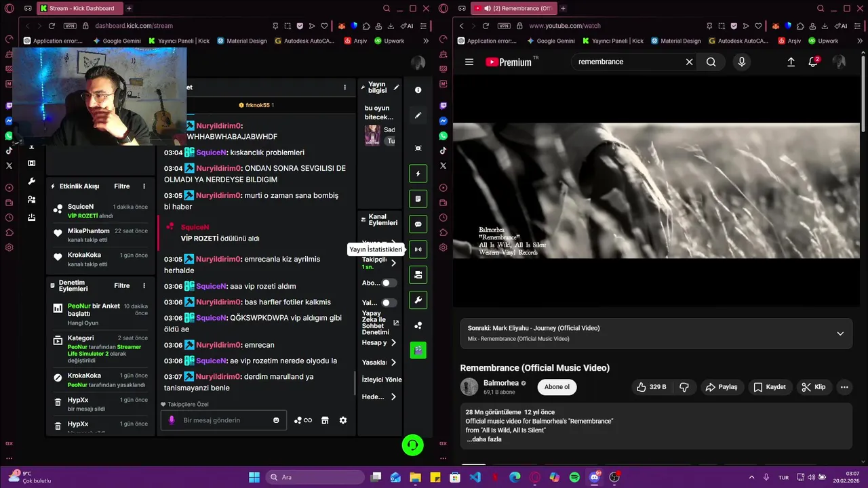
Task: Open Denetim Eylemleri Filtre dropdown
Action: [x=122, y=286]
